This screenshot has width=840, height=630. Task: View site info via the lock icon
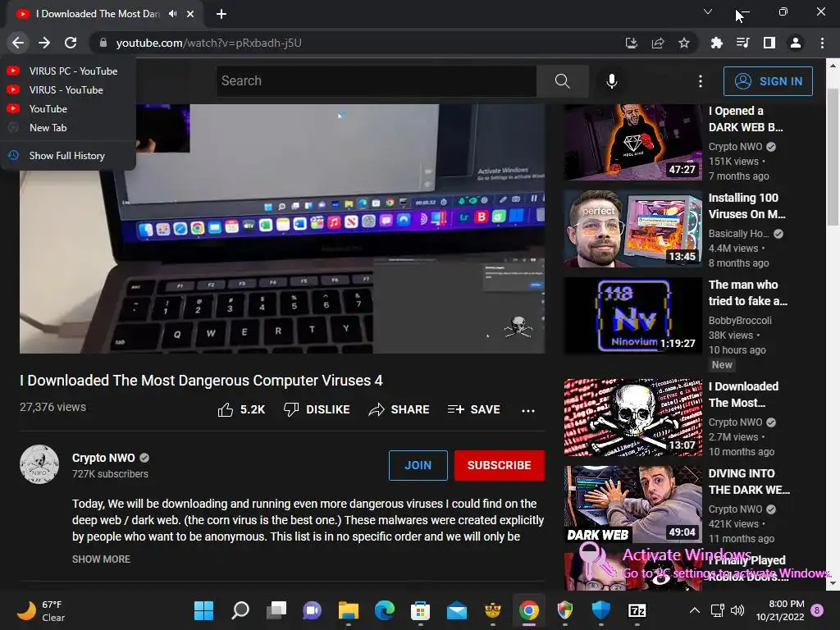pos(103,43)
